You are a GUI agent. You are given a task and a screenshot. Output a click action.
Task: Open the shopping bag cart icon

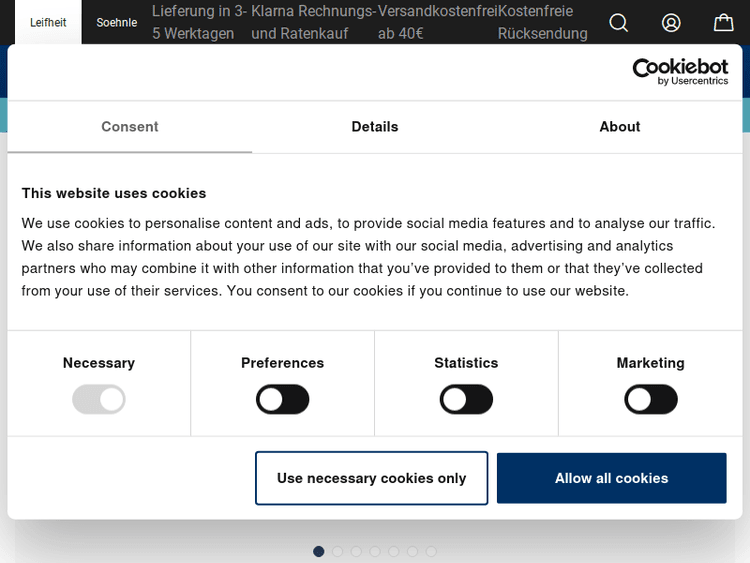[723, 22]
